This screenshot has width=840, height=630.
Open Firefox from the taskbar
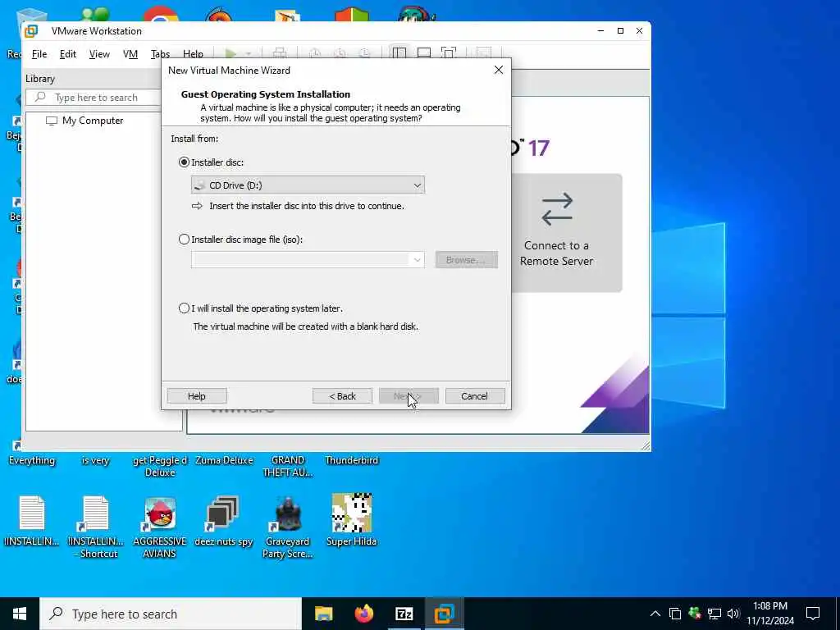(x=363, y=614)
